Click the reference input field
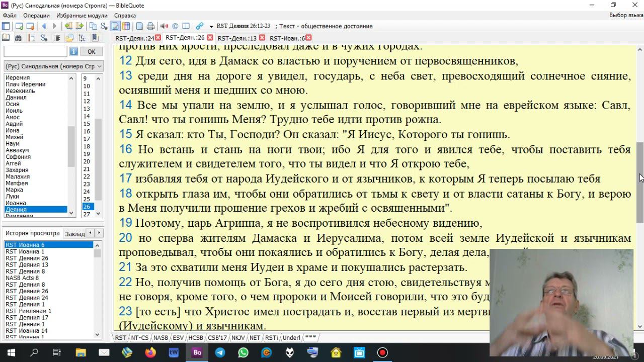 coord(35,51)
